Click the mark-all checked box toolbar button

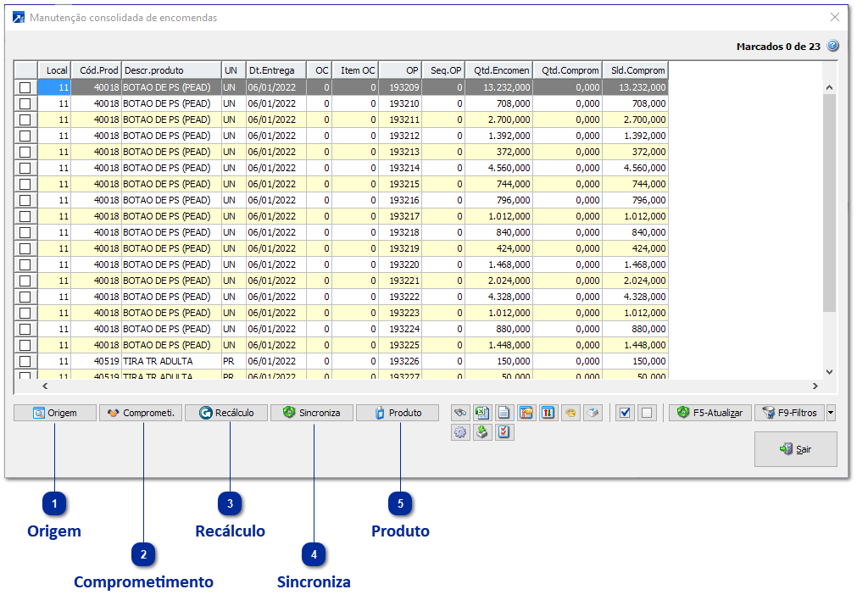pos(625,413)
